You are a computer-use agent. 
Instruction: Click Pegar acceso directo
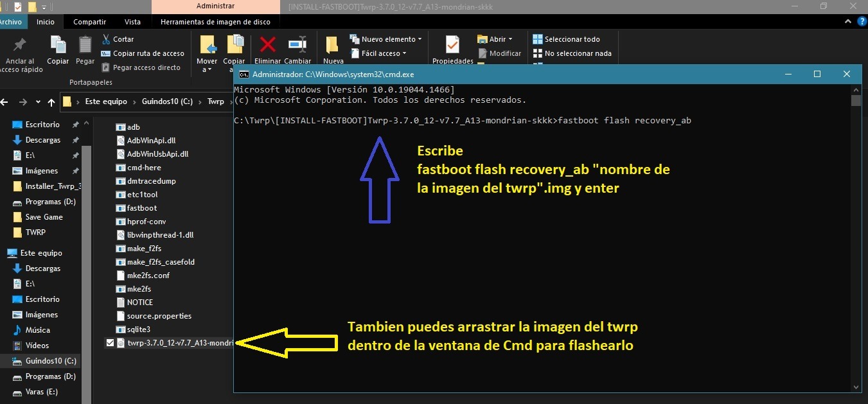141,67
